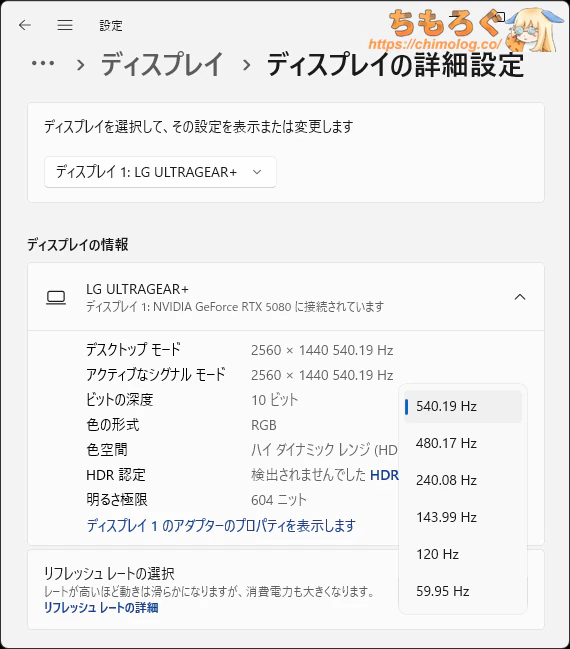Viewport: 570px width, 649px height.
Task: Open the ディスプレイ breadcrumb link
Action: (162, 65)
